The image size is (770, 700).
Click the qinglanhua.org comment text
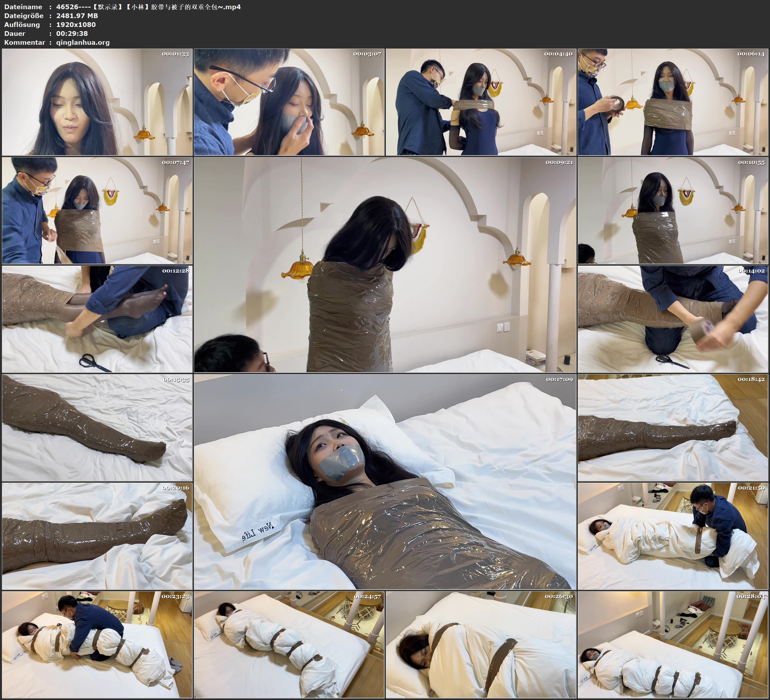coord(83,43)
